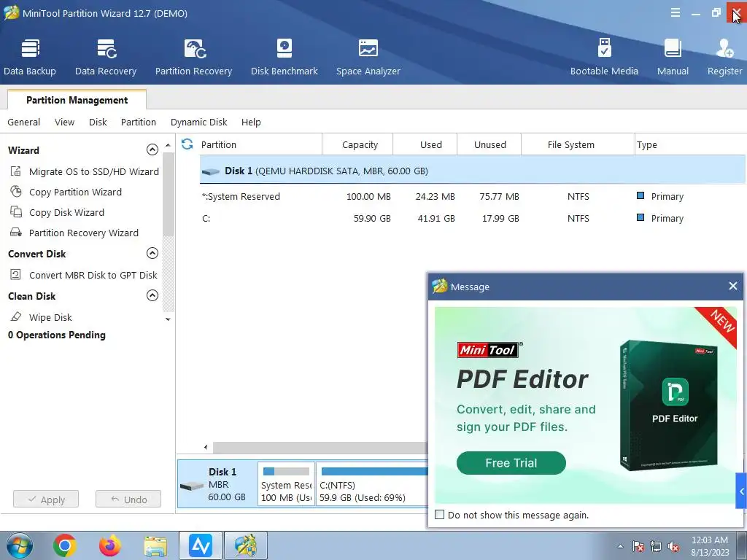Create Bootable Media

click(x=604, y=57)
